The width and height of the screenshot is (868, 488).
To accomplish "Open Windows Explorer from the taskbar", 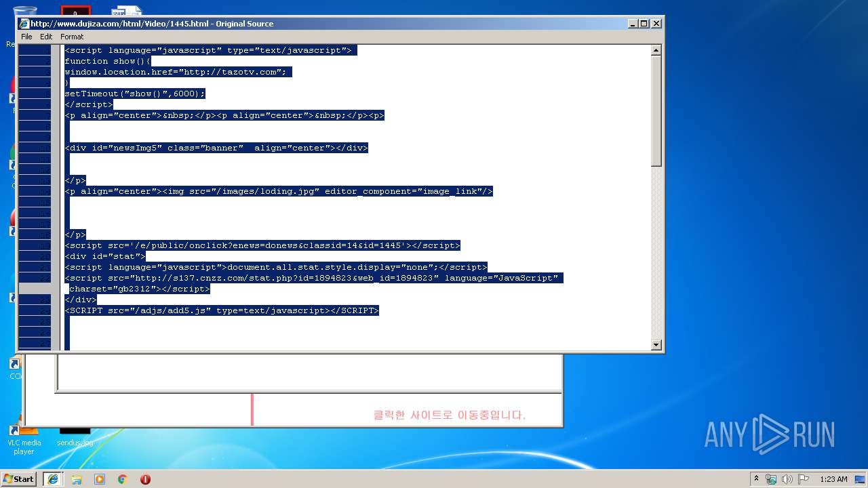I will point(77,479).
